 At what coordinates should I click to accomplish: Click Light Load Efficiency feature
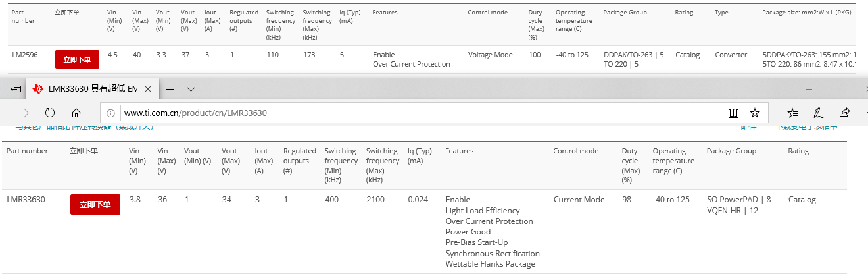pyautogui.click(x=483, y=211)
